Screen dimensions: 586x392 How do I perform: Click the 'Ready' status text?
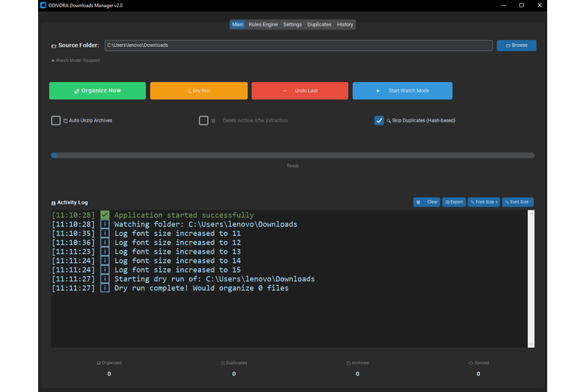point(292,166)
